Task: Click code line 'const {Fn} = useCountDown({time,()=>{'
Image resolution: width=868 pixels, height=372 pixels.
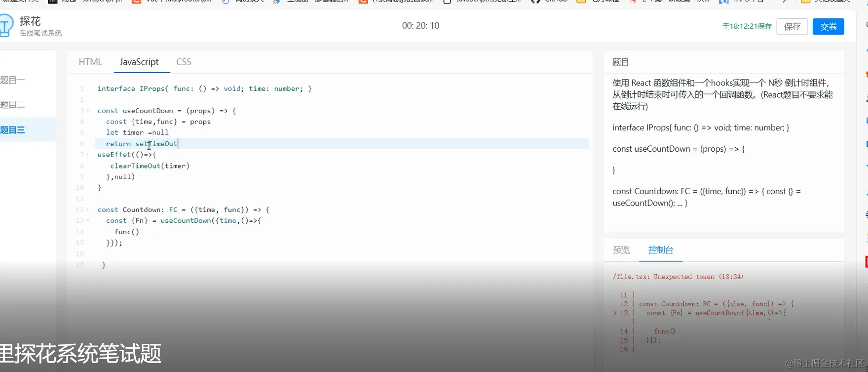Action: (184, 220)
